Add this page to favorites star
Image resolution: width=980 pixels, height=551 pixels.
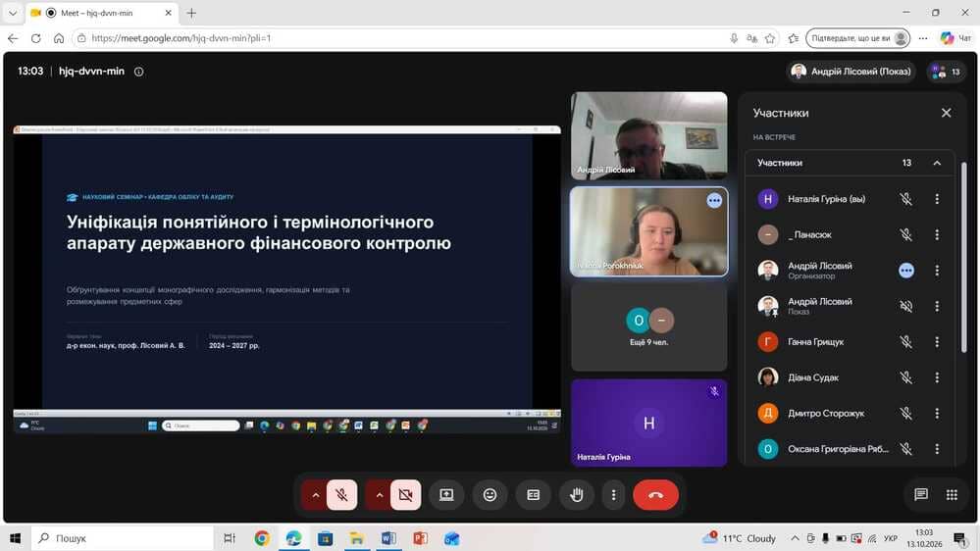click(x=770, y=38)
